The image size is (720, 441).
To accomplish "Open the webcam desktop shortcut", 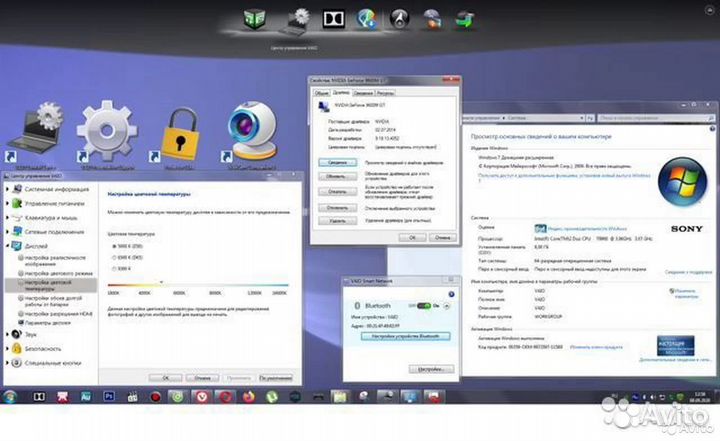I will tap(252, 130).
